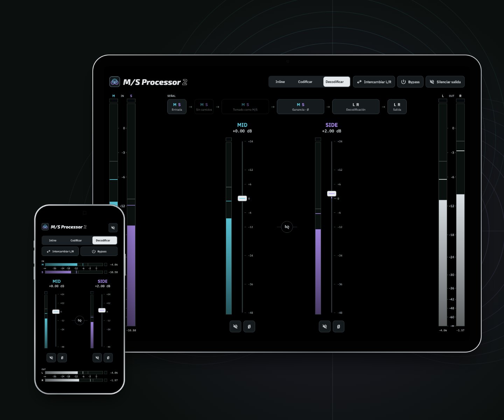The image size is (504, 420).
Task: Select Decodificar mode on phone
Action: pyautogui.click(x=104, y=240)
